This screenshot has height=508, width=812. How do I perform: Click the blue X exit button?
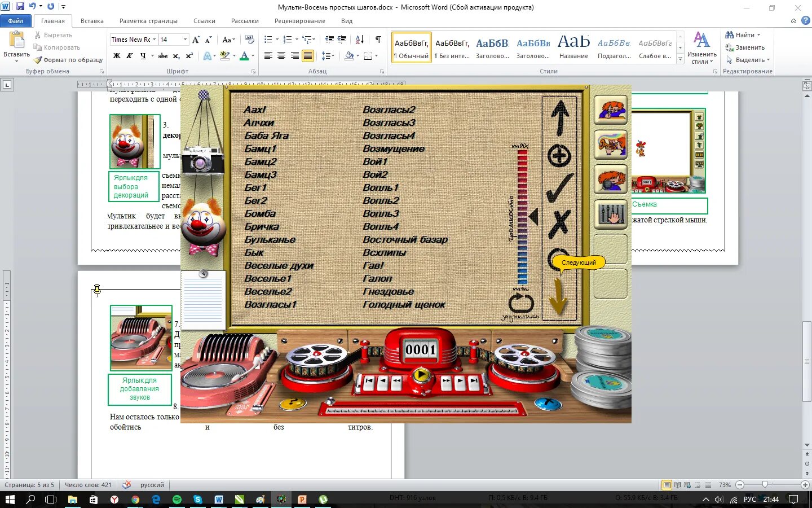pos(548,403)
